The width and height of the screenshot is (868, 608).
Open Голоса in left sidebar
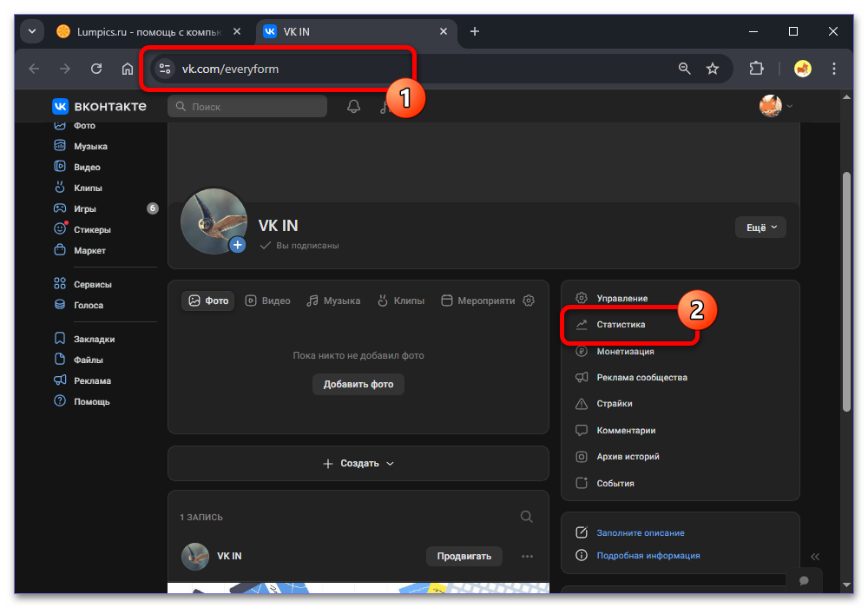(x=79, y=305)
